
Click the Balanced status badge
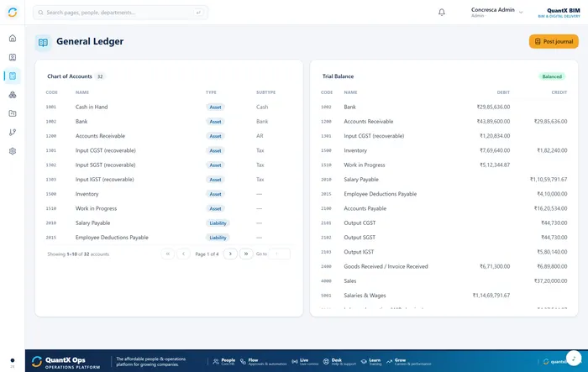(552, 76)
